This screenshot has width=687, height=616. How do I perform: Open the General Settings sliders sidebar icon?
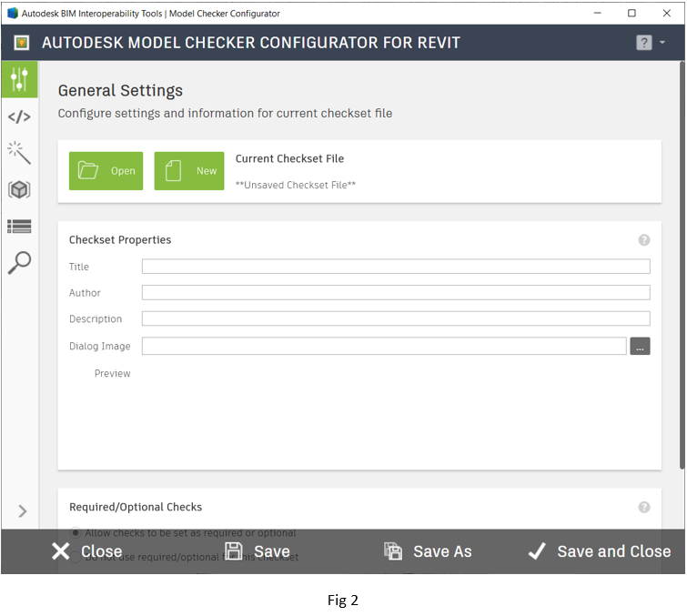coord(19,79)
